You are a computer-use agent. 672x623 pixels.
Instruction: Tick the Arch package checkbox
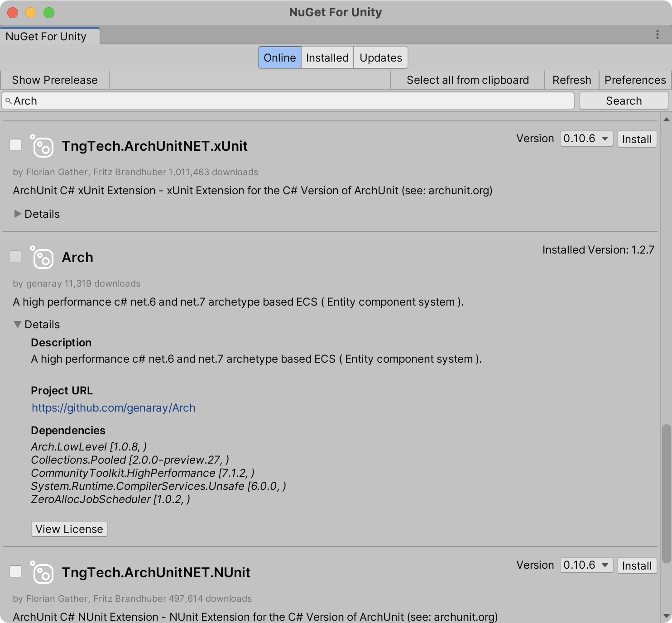coord(15,256)
